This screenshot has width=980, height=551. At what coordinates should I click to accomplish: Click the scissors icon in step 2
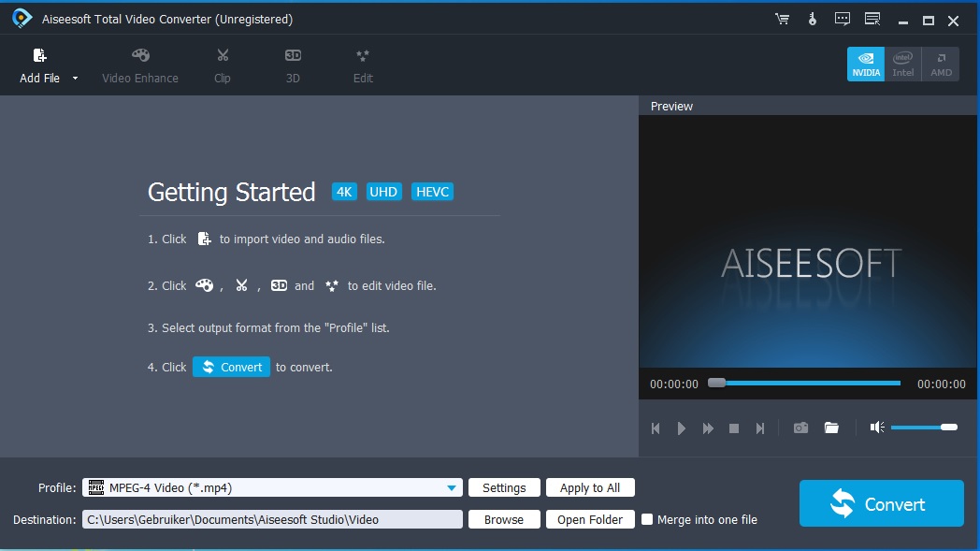pos(241,285)
